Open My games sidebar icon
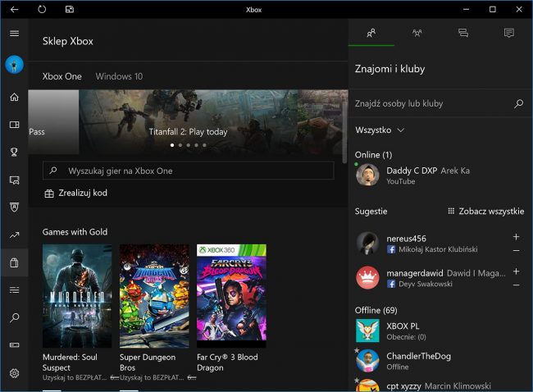This screenshot has height=392, width=533. (14, 125)
